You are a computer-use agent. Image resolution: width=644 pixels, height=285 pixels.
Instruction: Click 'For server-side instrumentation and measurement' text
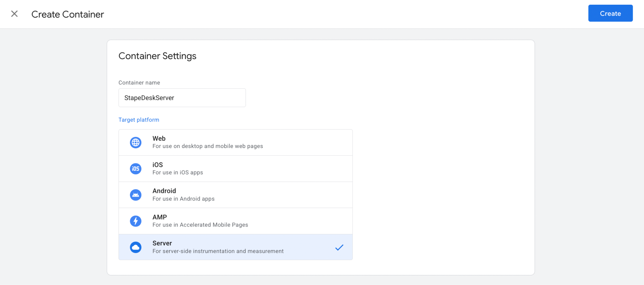pos(218,251)
